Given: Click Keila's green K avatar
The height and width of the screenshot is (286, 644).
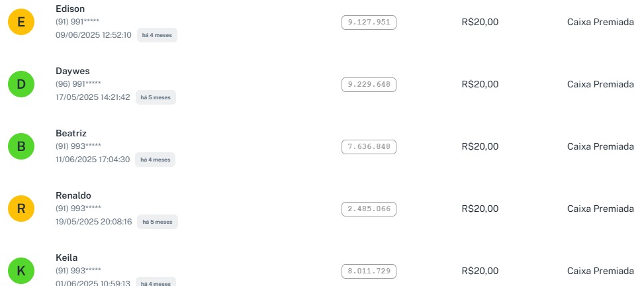Looking at the screenshot, I should pos(21,271).
